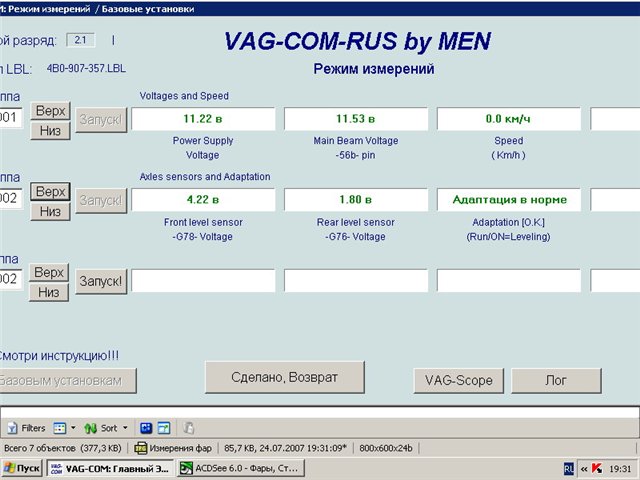Click the view mode icon in ACDSee toolbar
Viewport: 640px width, 480px height.
click(60, 428)
